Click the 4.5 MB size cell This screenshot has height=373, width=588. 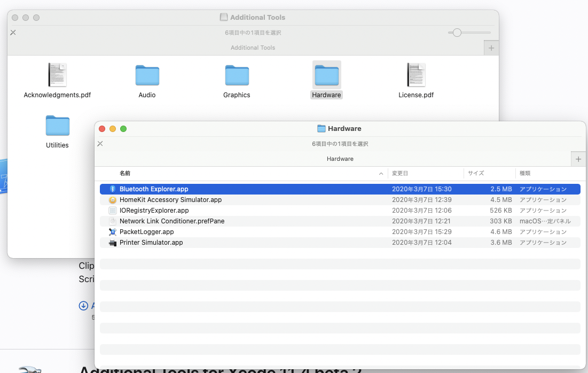501,200
